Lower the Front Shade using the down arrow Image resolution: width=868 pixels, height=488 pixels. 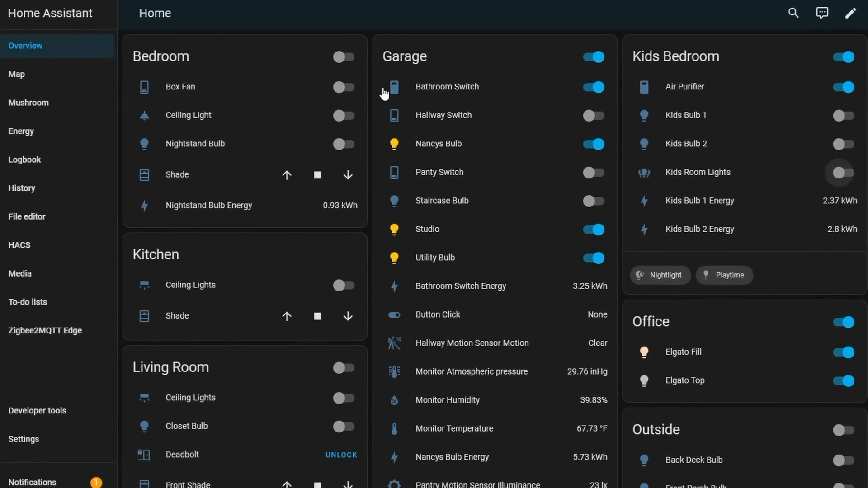348,484
